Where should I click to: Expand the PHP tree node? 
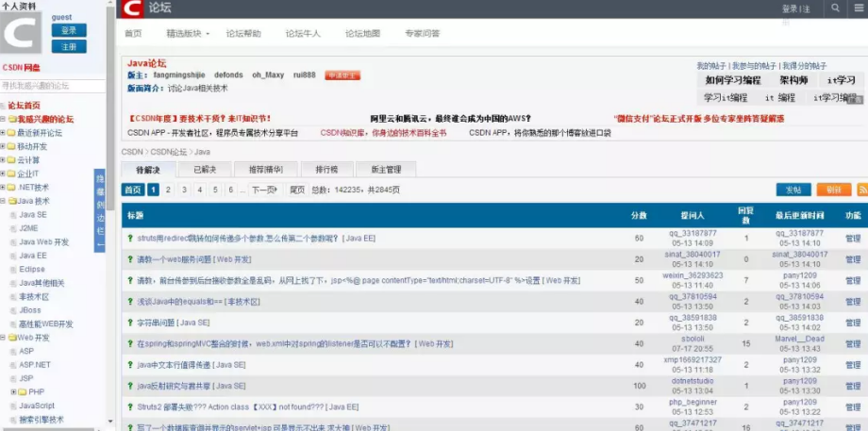14,392
